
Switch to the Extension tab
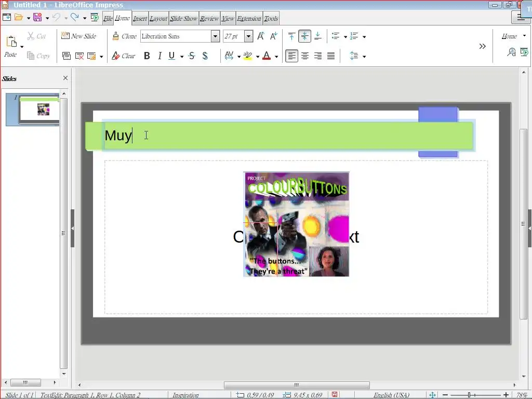[249, 18]
